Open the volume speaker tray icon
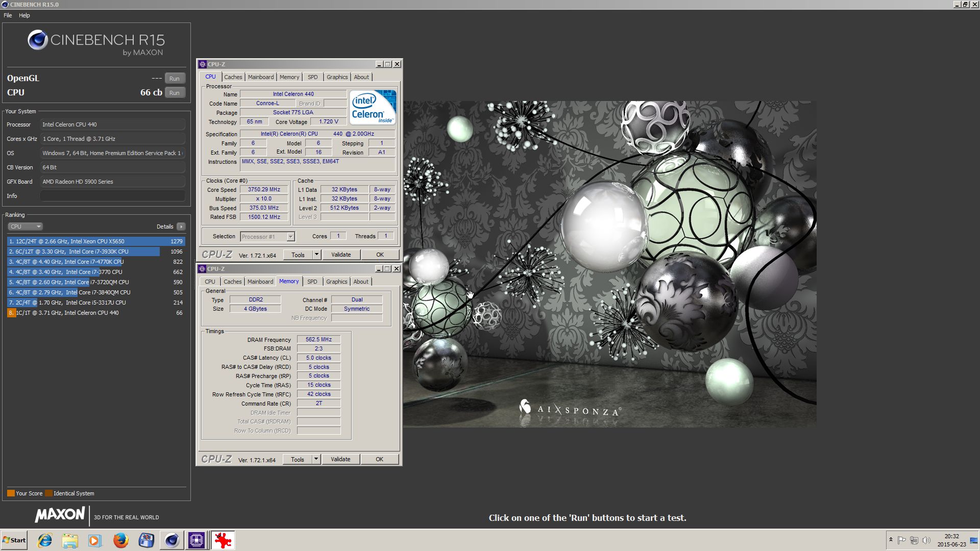This screenshot has width=980, height=551. point(926,540)
